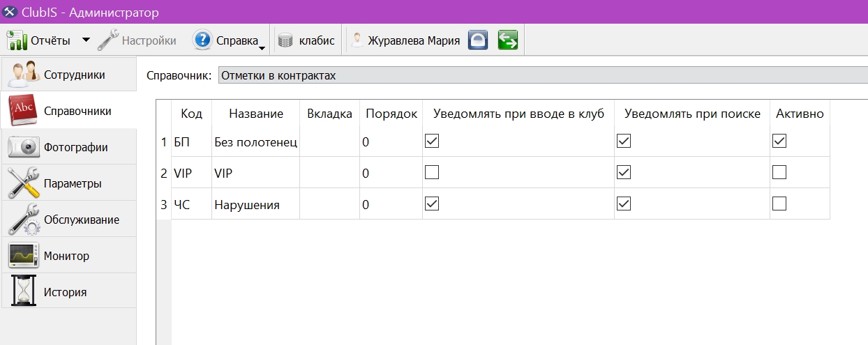
Task: Select the Без полотенец name cell
Action: 256,141
